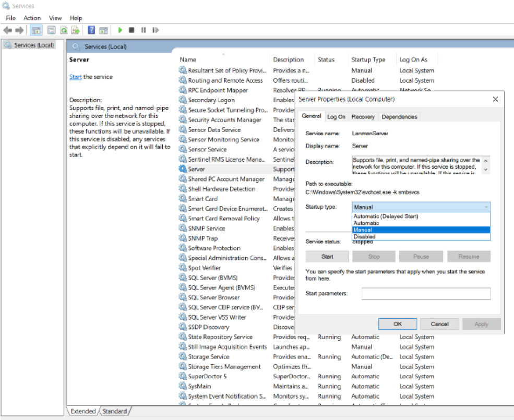This screenshot has height=420, width=514.
Task: Select Services (Local) in the console tree
Action: point(33,45)
